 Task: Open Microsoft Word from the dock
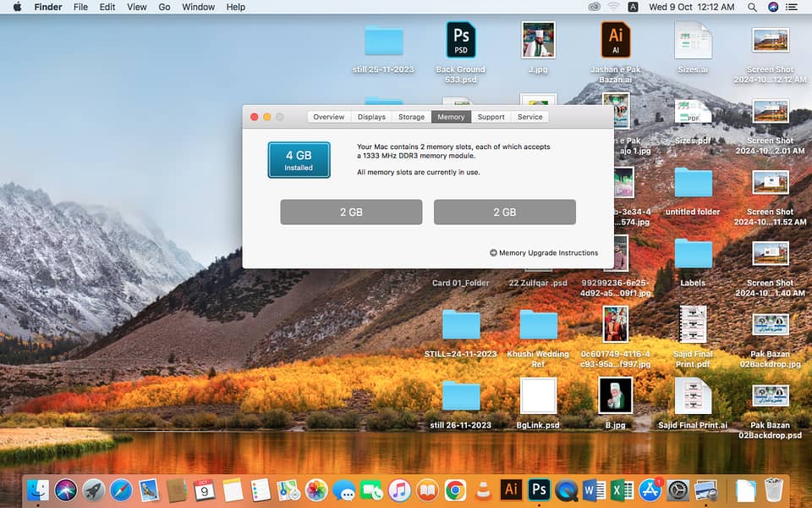594,489
